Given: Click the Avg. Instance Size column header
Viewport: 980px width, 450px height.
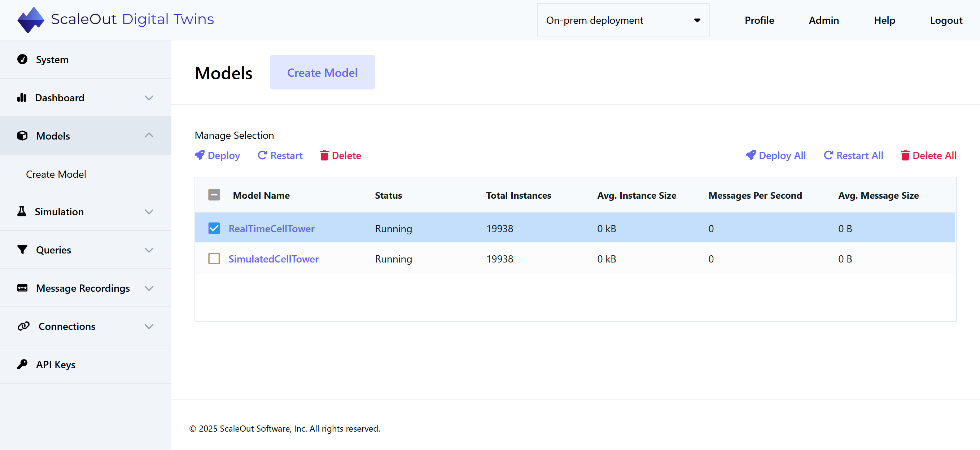Looking at the screenshot, I should pyautogui.click(x=636, y=195).
